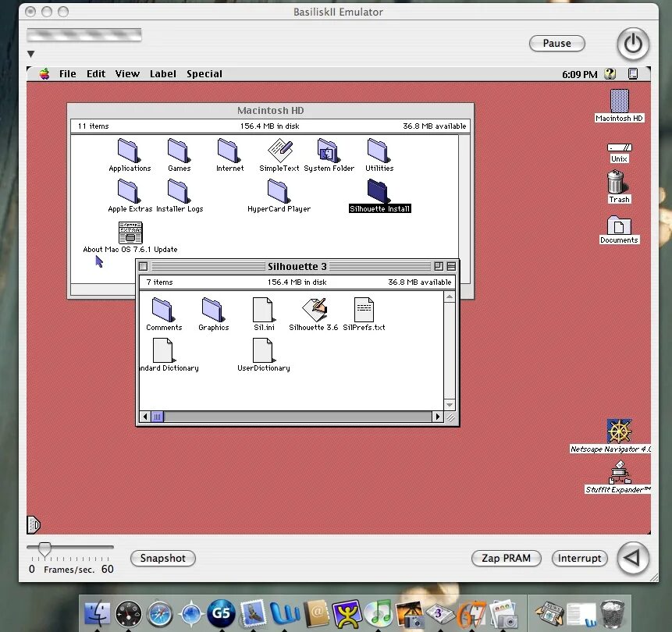This screenshot has width=672, height=632.
Task: Click the Frames/sec slider thumb
Action: pyautogui.click(x=44, y=549)
